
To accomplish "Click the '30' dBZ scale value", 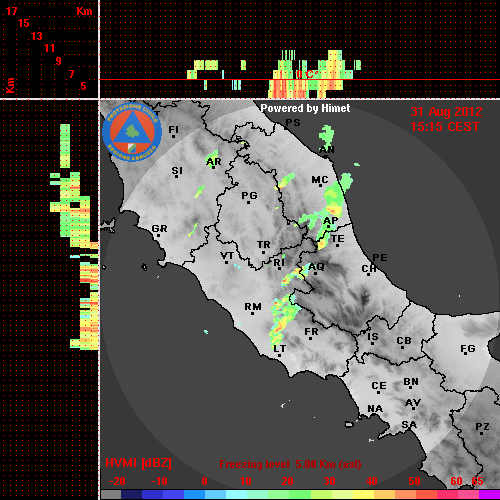I will tap(329, 481).
